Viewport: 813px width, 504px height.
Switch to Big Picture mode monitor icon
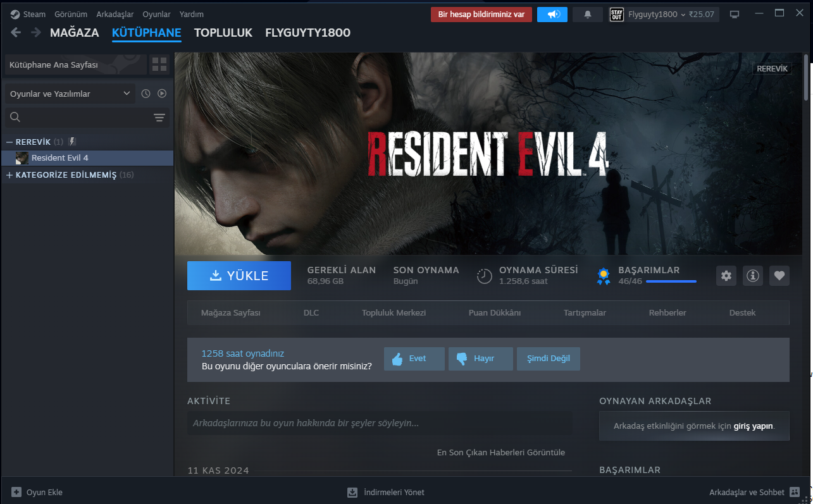(x=735, y=15)
